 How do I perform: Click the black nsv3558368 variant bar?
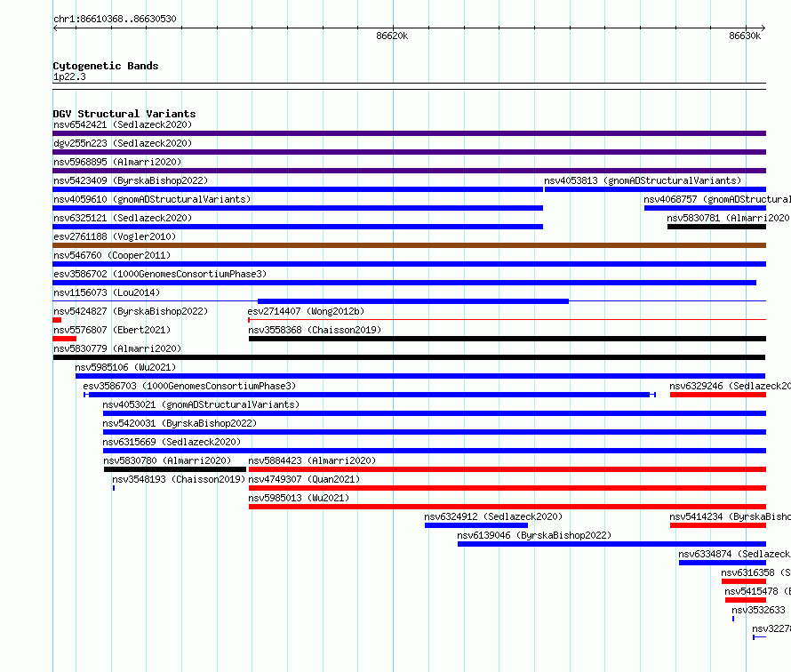507,339
